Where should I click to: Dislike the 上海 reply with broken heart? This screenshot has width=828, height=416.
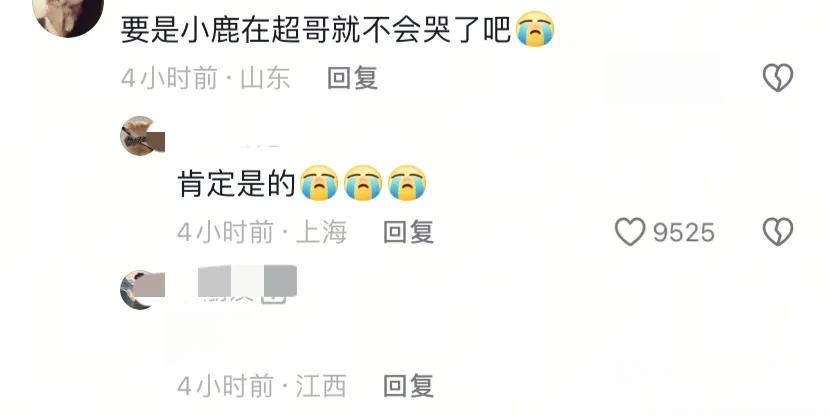778,232
